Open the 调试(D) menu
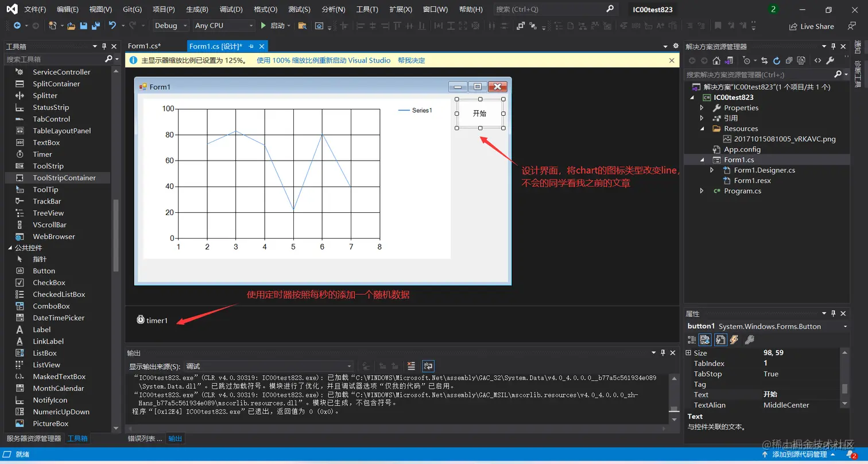The height and width of the screenshot is (464, 868). 231,10
